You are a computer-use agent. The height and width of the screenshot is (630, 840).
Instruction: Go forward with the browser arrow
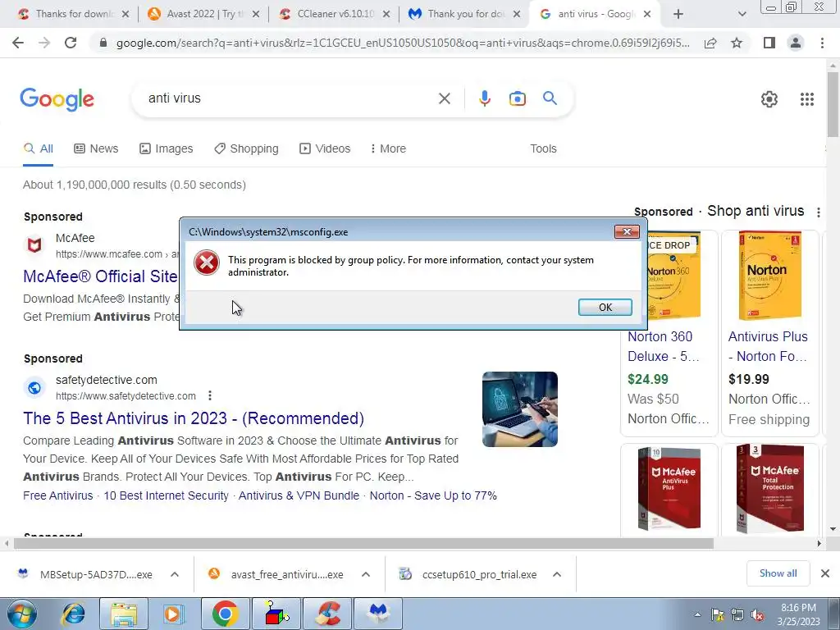[x=44, y=43]
